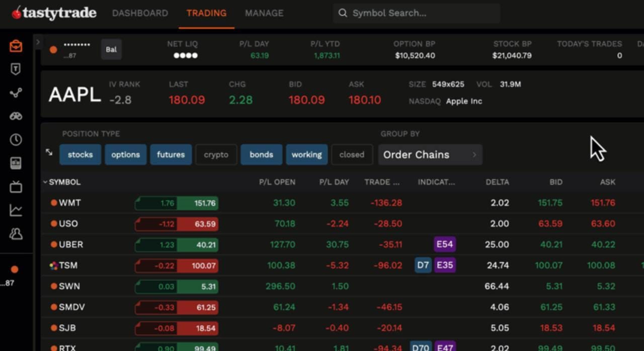This screenshot has width=644, height=351.
Task: Sort by DELTA column header
Action: tap(497, 182)
